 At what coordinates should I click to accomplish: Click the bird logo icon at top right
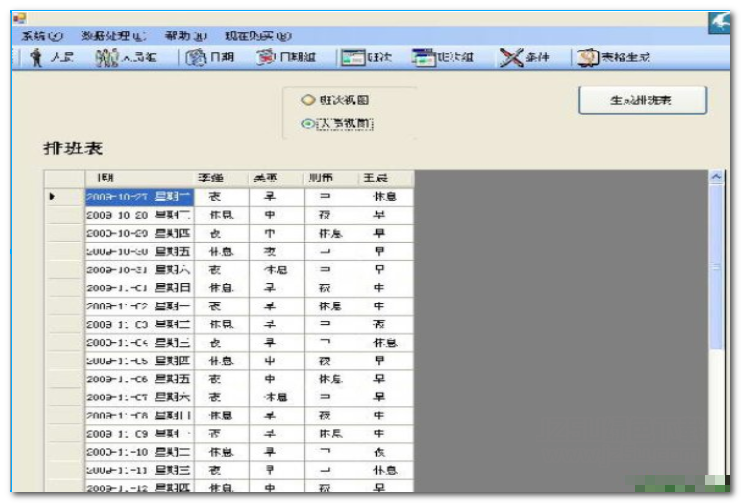click(719, 22)
